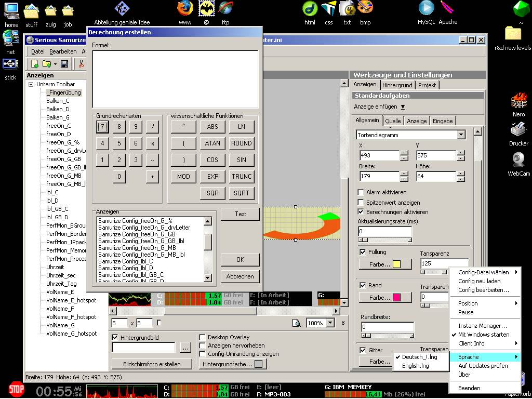532x399 pixels.
Task: Collapse the Unterm Toolbar tree node
Action: tap(32, 84)
